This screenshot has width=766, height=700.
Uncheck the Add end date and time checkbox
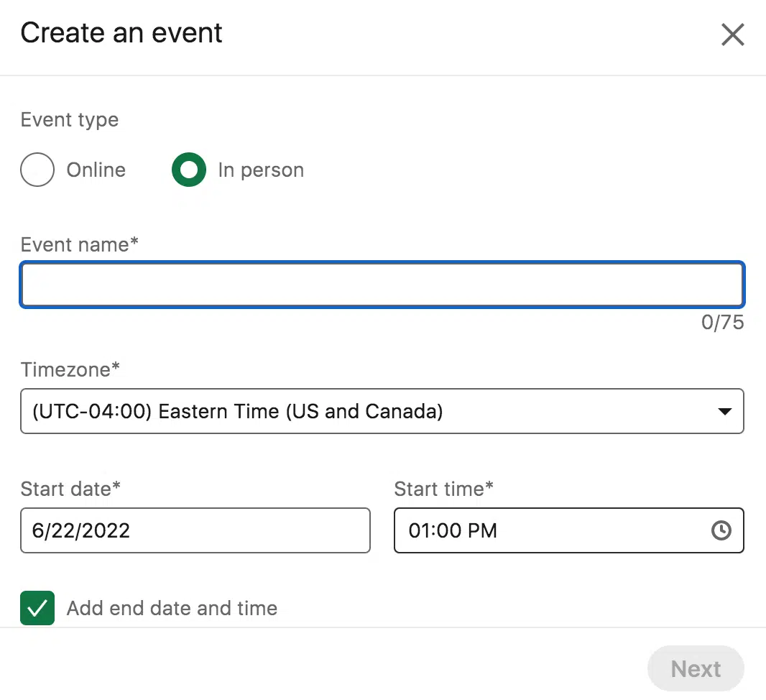pos(37,608)
